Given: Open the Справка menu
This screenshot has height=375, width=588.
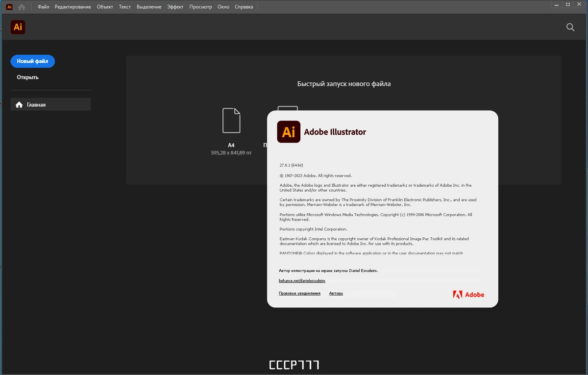Looking at the screenshot, I should tap(244, 7).
